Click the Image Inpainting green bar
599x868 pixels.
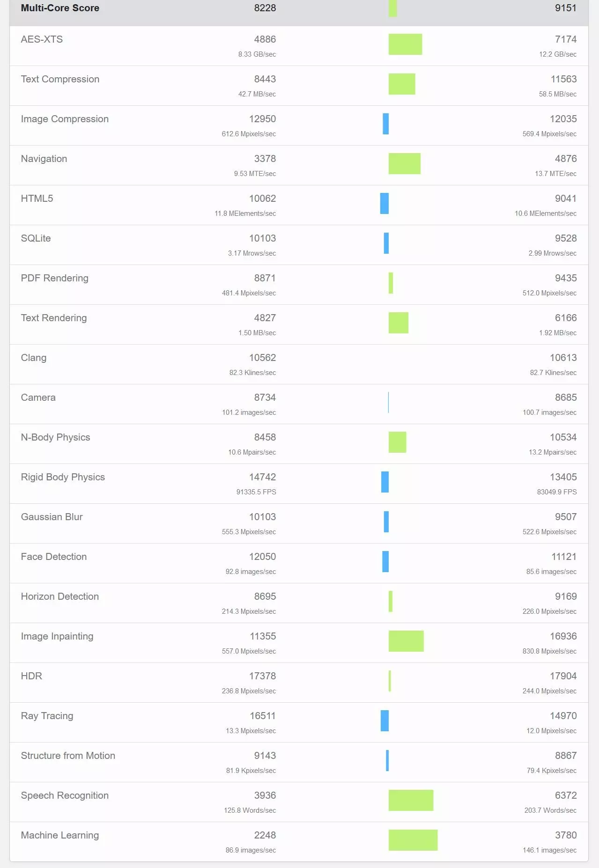406,641
